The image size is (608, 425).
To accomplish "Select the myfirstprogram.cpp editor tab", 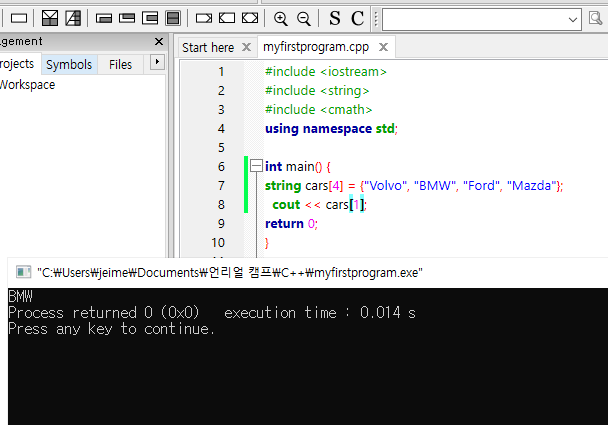I will pos(316,47).
